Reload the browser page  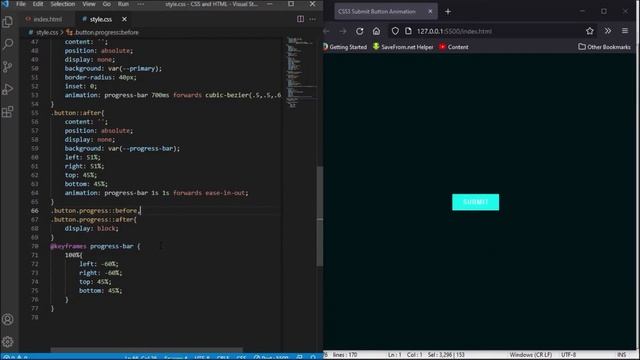[359, 31]
